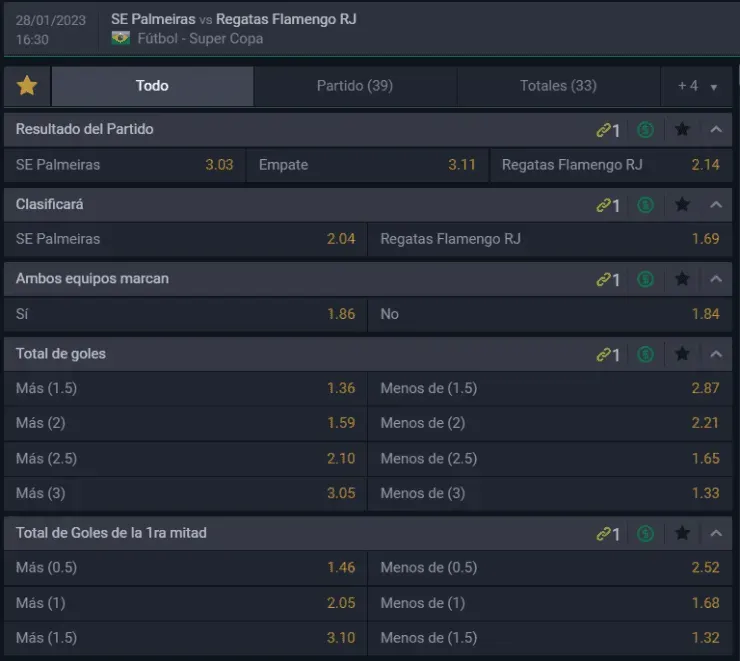Image resolution: width=740 pixels, height=661 pixels.
Task: Collapse the Total de goles section
Action: coord(716,354)
